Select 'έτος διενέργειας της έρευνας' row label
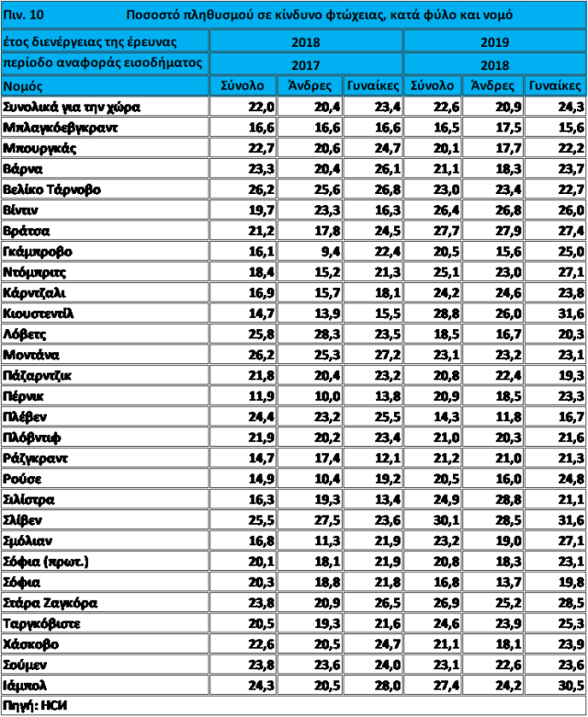 point(89,42)
